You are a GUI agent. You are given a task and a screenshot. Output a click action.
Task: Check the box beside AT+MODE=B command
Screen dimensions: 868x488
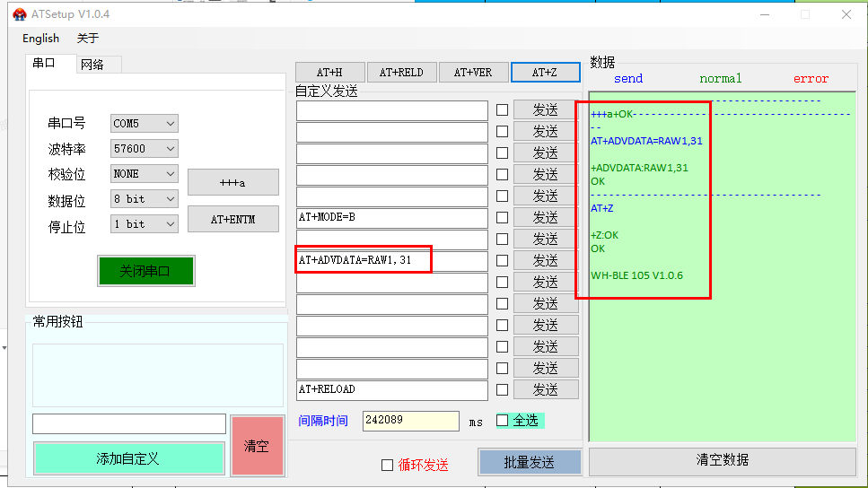[502, 218]
